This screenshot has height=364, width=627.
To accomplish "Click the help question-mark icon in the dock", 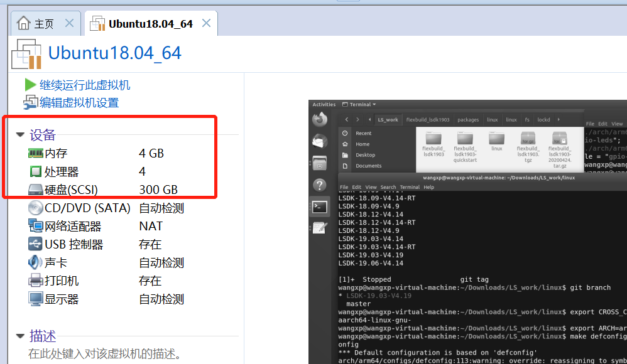I will [320, 185].
